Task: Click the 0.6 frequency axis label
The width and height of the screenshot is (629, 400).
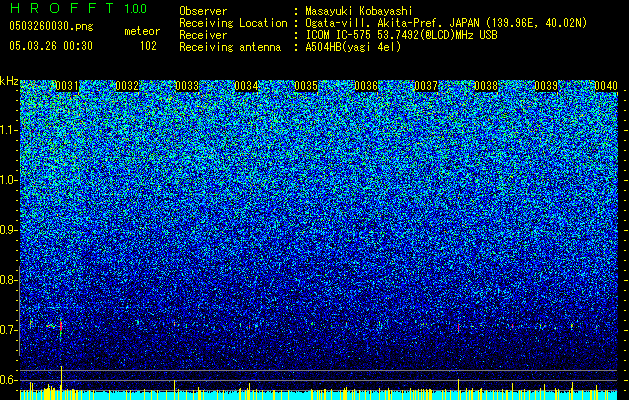Action: [x=9, y=380]
